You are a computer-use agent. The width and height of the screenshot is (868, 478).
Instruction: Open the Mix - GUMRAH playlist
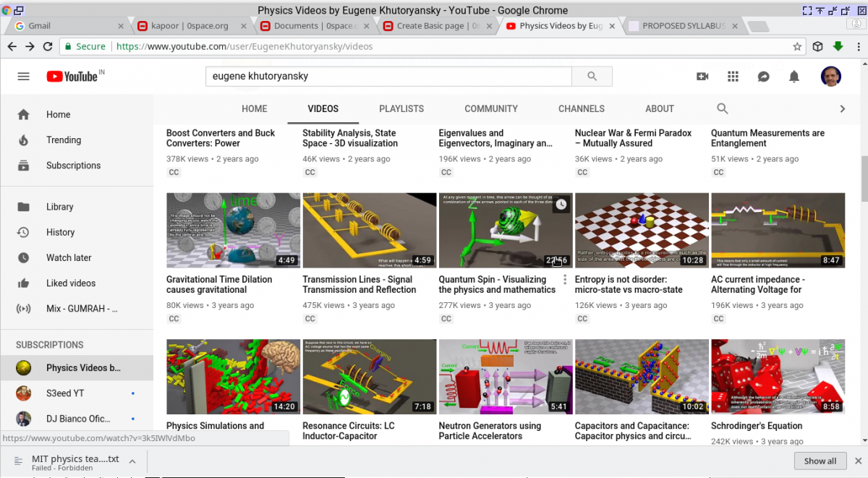77,308
